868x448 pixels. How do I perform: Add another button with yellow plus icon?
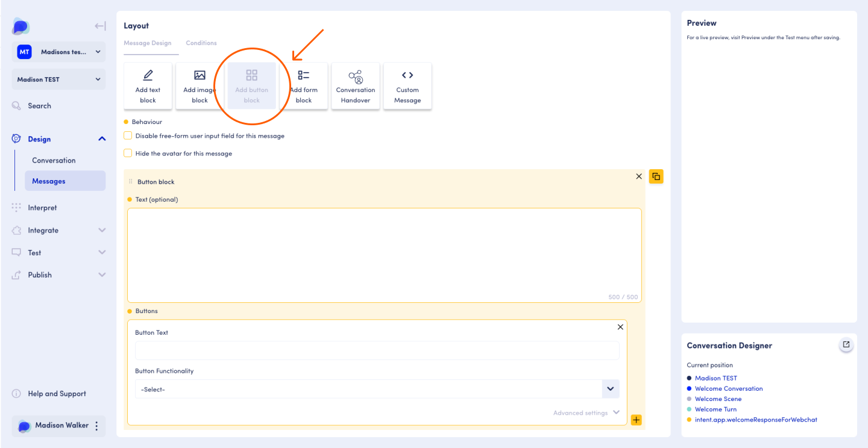click(636, 420)
